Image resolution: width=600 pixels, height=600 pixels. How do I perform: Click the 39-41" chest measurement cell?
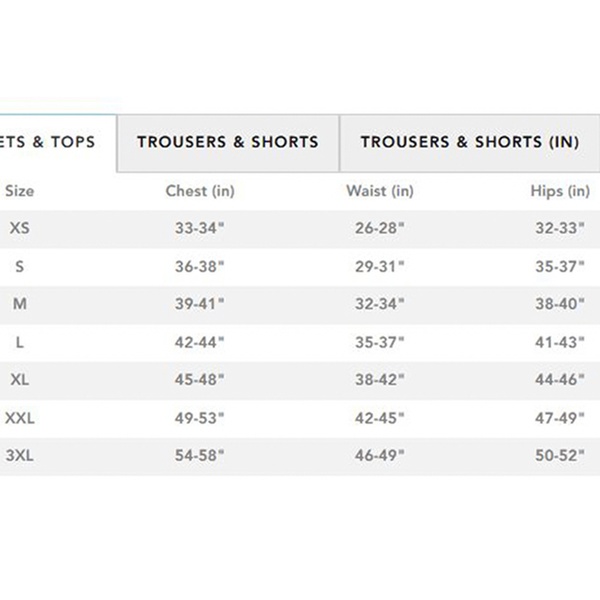[x=200, y=304]
